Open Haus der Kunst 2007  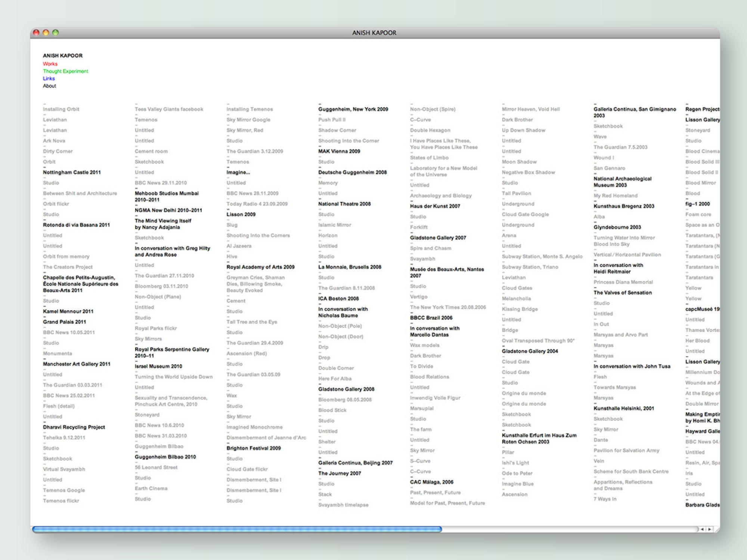[x=435, y=206]
